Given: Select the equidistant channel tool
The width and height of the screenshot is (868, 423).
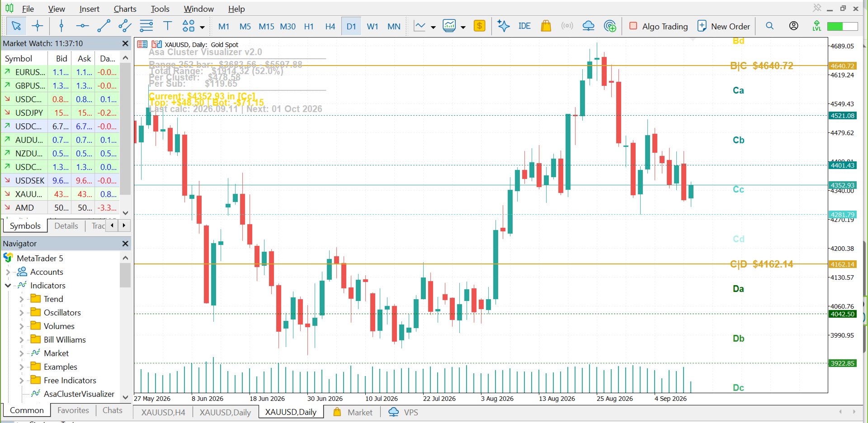Looking at the screenshot, I should pos(125,26).
